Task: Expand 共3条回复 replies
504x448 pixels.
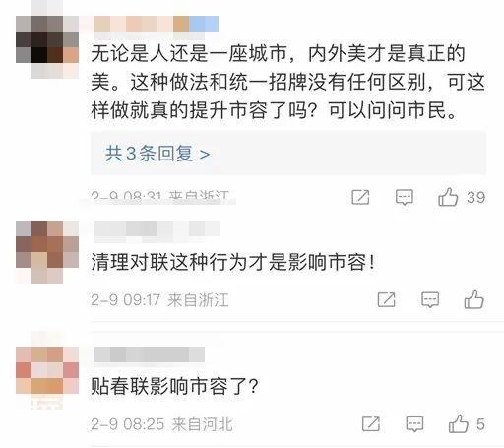Action: (157, 154)
